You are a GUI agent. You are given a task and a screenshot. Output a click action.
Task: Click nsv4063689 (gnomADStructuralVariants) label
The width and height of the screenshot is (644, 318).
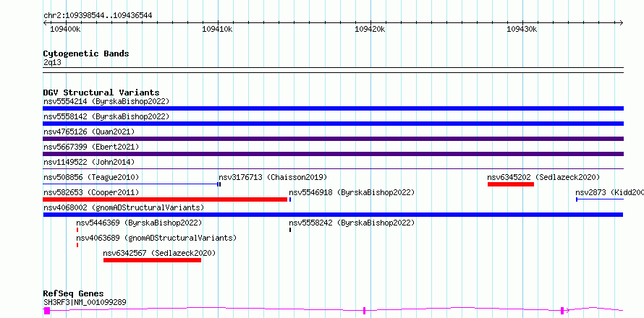tap(156, 238)
